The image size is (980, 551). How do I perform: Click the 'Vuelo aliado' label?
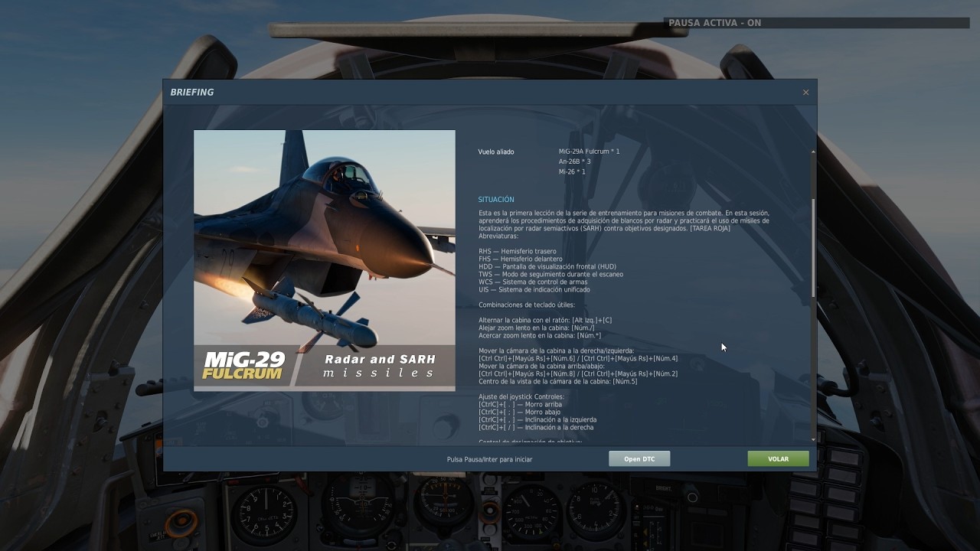[x=496, y=152]
